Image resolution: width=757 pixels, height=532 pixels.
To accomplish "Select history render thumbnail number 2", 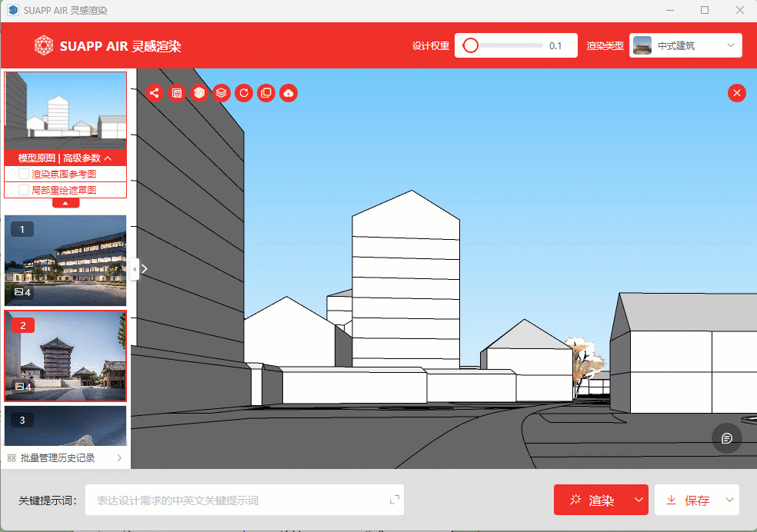I will point(65,356).
